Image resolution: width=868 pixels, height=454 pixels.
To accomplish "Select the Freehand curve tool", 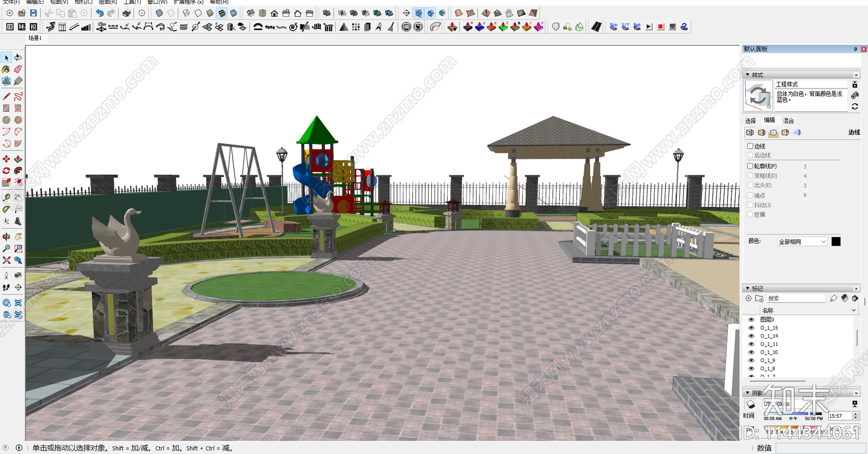I will (18, 96).
